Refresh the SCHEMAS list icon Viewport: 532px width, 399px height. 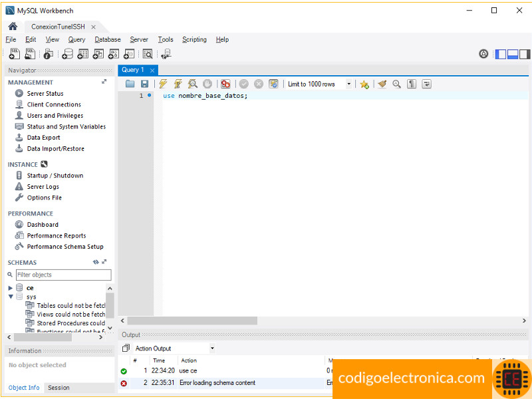click(96, 262)
